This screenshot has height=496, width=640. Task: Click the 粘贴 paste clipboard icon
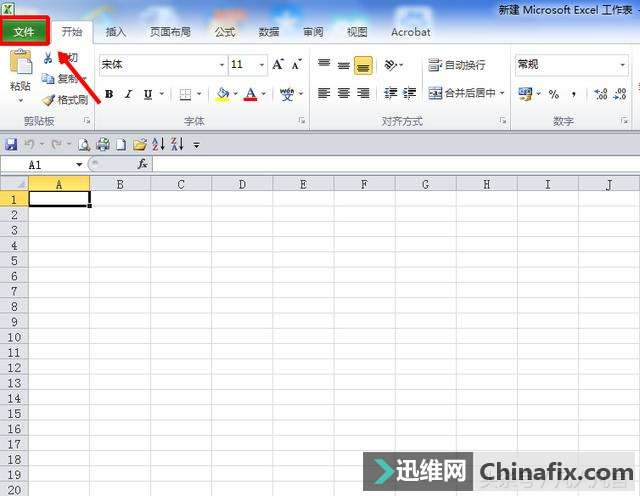[20, 62]
